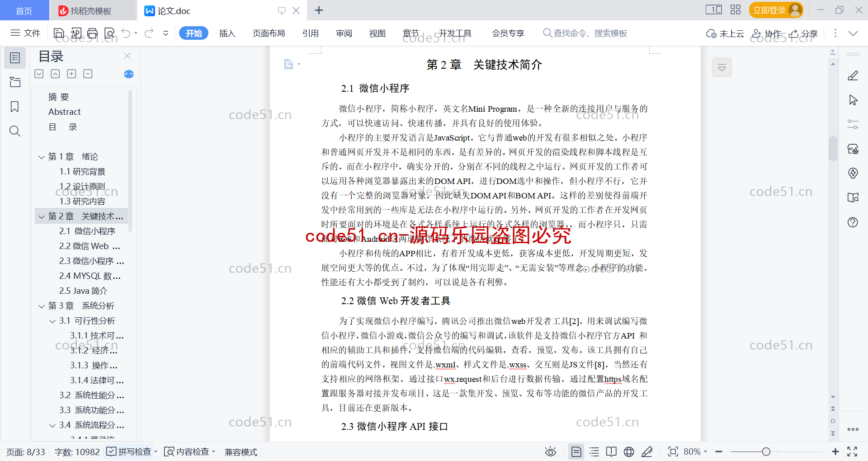This screenshot has width=868, height=461.
Task: Collapse the 第3章 系统分析 outline node
Action: coord(42,306)
